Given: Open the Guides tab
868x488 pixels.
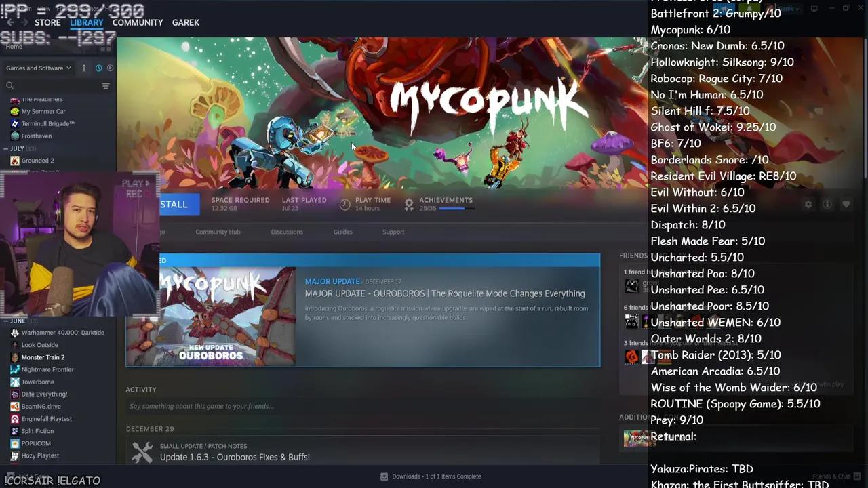Looking at the screenshot, I should tap(342, 232).
